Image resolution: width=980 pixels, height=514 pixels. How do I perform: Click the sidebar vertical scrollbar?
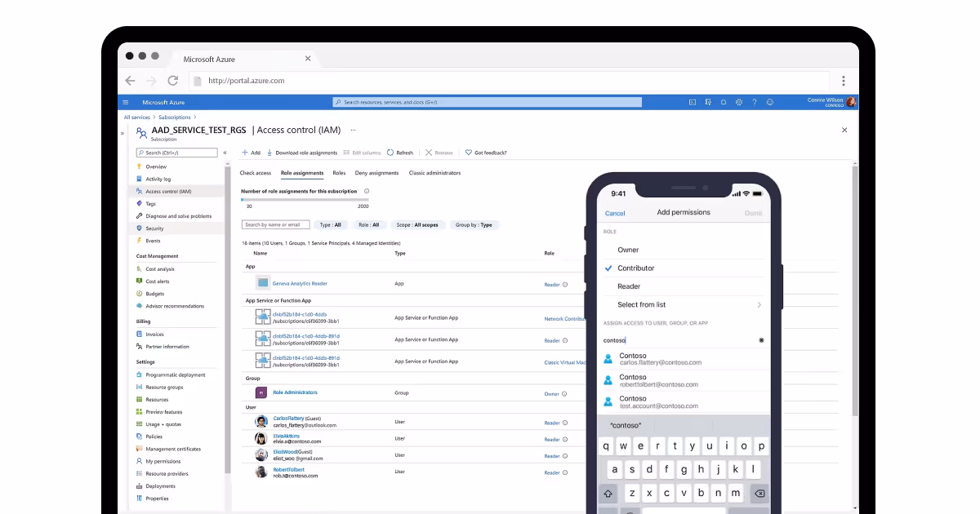[x=227, y=318]
